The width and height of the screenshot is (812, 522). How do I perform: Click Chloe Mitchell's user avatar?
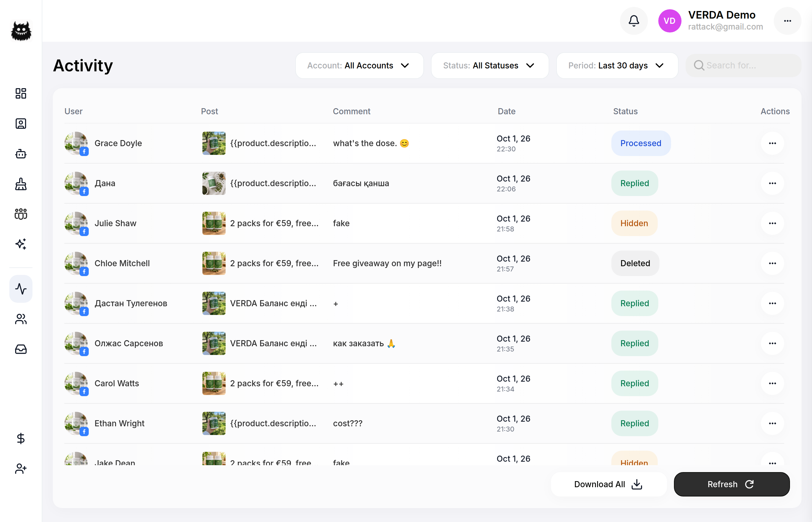pos(76,263)
